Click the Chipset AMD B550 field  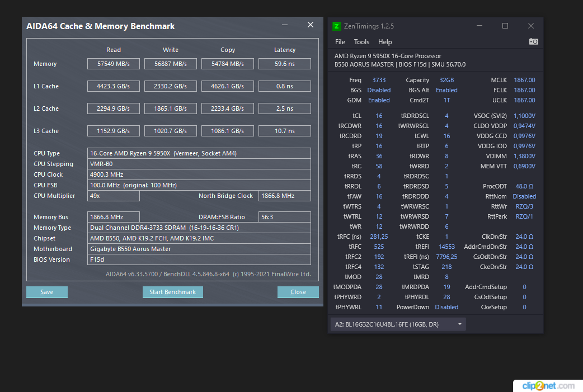(x=199, y=238)
